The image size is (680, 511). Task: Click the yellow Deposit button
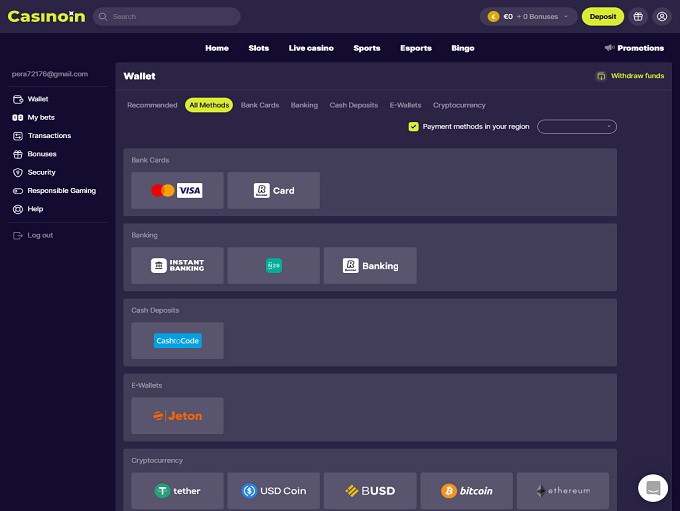[603, 17]
